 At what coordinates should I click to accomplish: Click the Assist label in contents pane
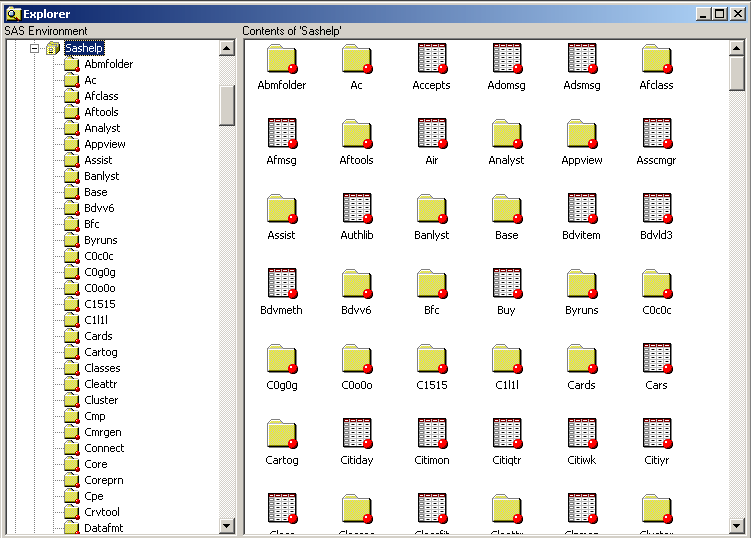pos(282,235)
